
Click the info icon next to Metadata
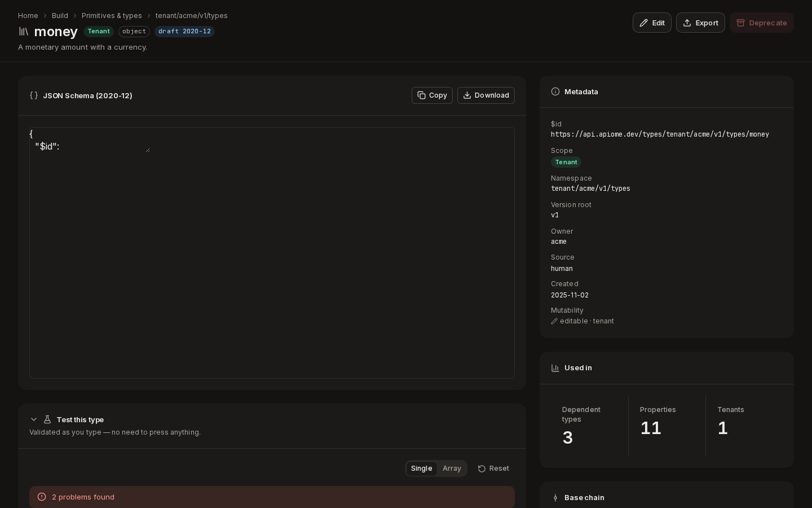click(x=555, y=91)
